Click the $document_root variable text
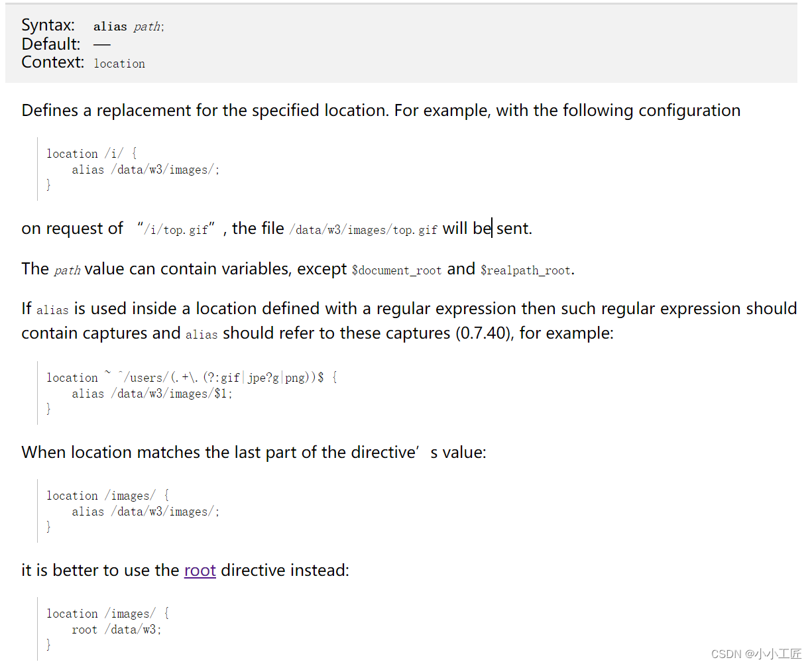812x666 pixels. click(396, 270)
